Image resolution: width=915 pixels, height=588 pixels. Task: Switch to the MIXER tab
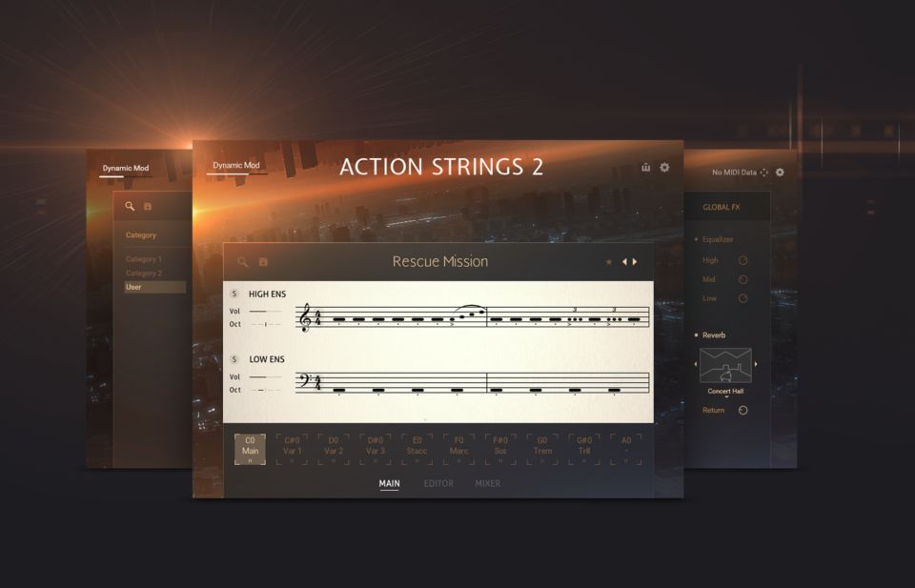pos(487,483)
